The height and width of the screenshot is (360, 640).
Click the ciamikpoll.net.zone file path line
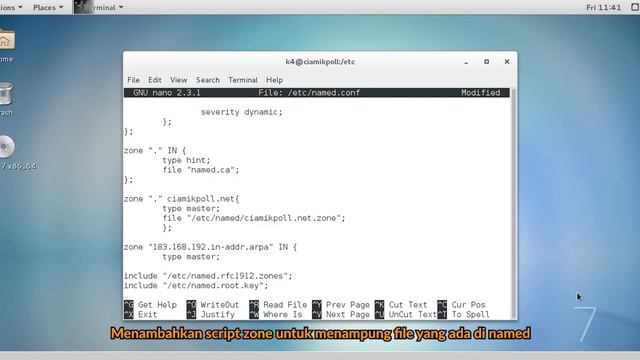pyautogui.click(x=253, y=218)
